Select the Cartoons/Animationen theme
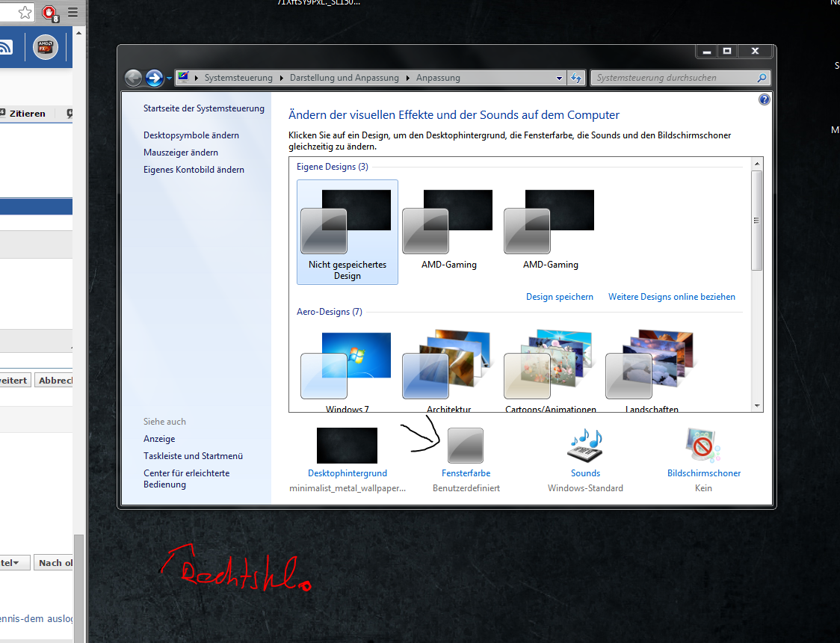Image resolution: width=840 pixels, height=643 pixels. pyautogui.click(x=550, y=371)
